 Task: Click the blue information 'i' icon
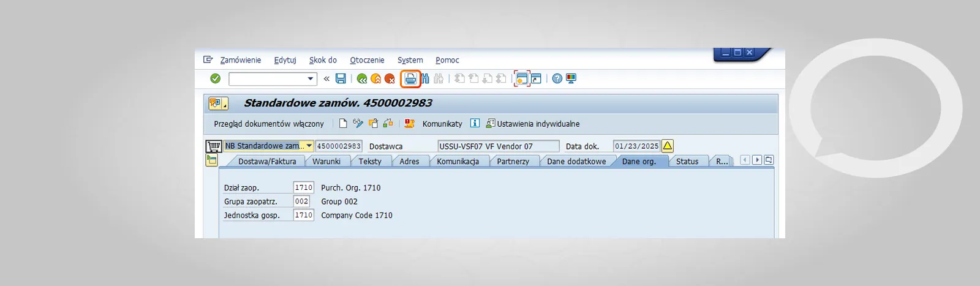[475, 123]
